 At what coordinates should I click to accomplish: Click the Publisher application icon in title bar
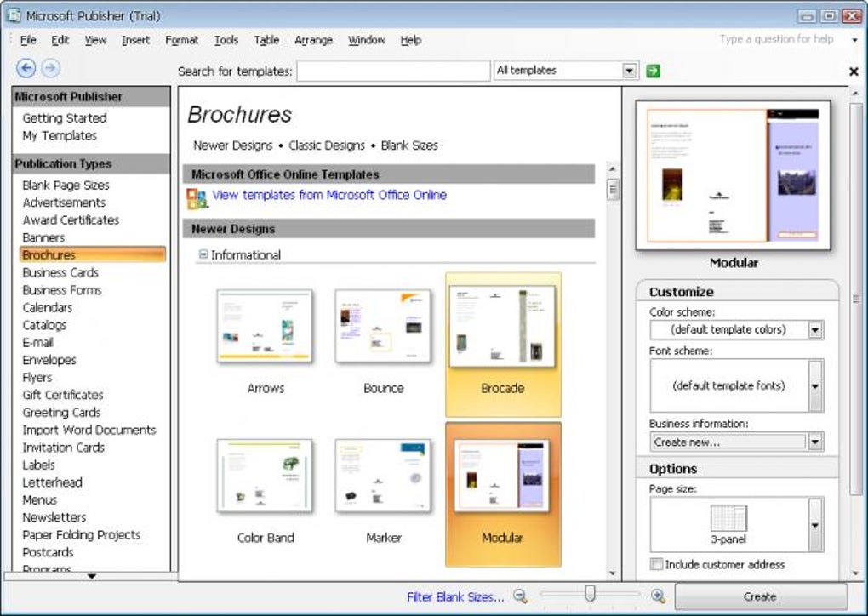(14, 15)
